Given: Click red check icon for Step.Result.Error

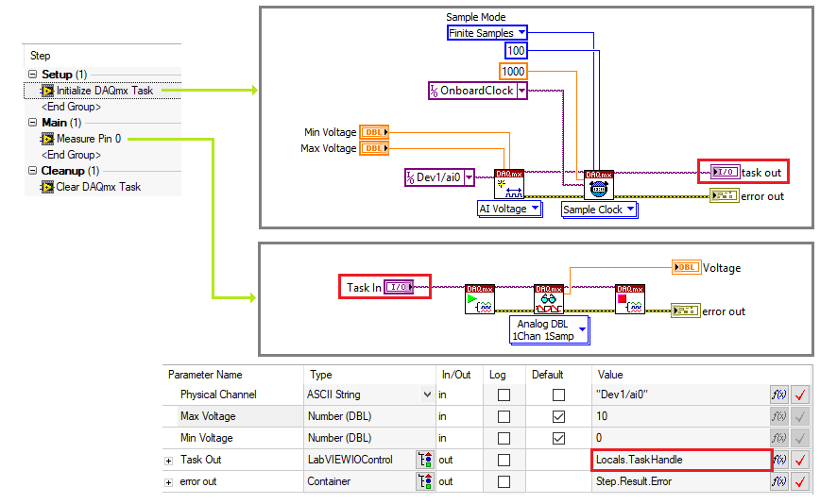Looking at the screenshot, I should tap(800, 481).
